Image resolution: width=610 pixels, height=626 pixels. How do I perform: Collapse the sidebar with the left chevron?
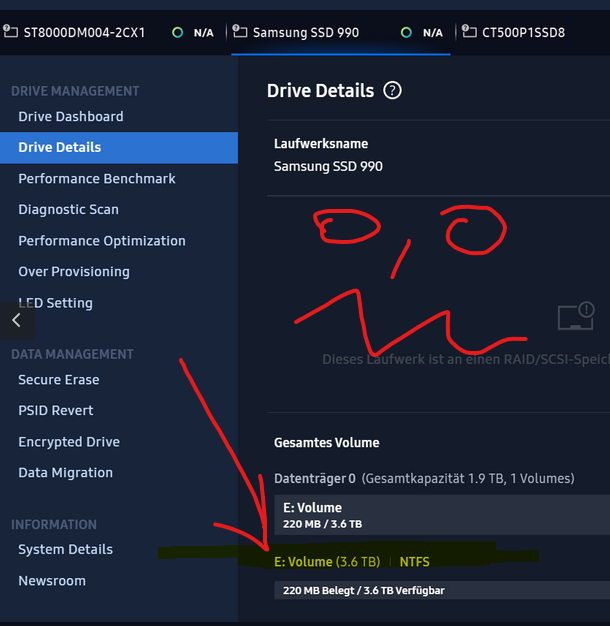[16, 320]
